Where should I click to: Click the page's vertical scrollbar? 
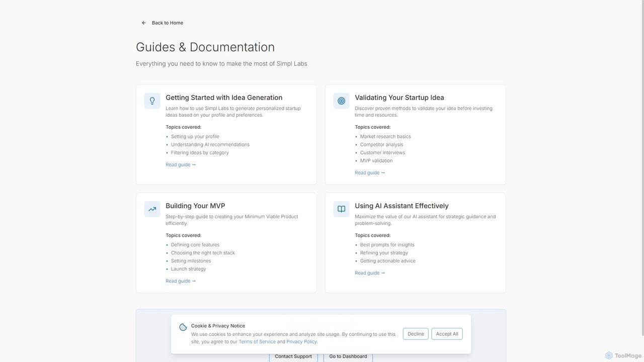coord(642,168)
